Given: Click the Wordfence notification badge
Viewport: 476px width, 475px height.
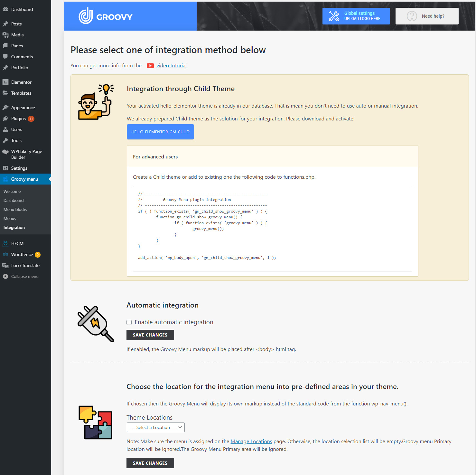Looking at the screenshot, I should [37, 254].
